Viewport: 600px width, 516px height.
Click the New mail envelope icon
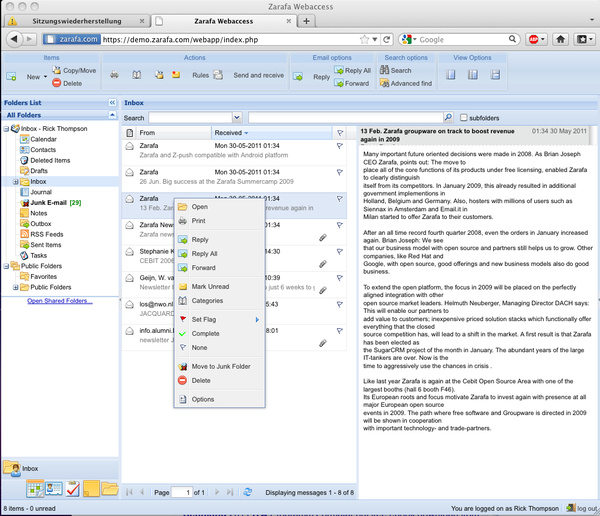11,77
